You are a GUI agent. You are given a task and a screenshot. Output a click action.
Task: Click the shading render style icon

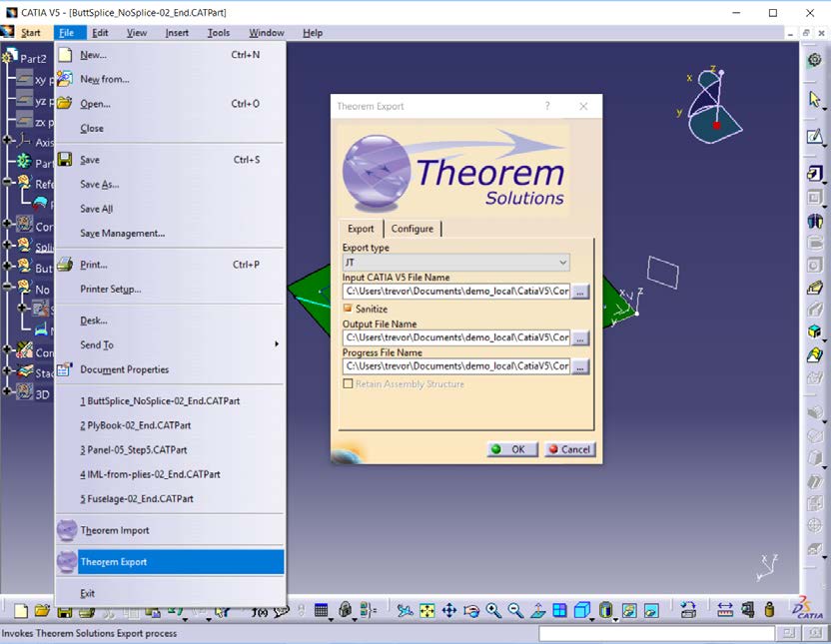tap(605, 611)
